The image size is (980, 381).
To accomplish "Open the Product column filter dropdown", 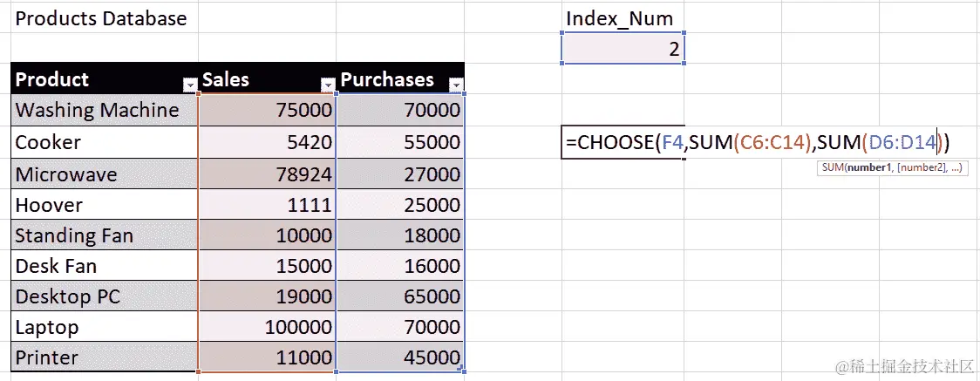I will [x=189, y=85].
